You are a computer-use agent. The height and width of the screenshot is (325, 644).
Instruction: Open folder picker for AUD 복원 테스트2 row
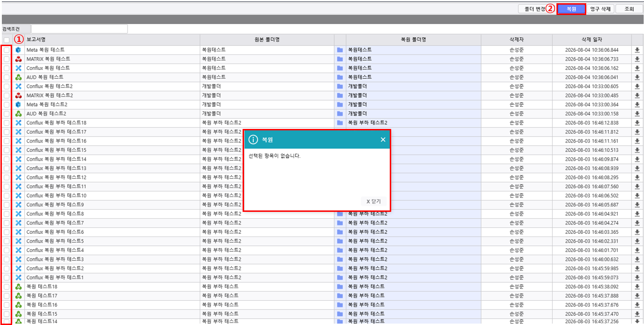pos(340,114)
